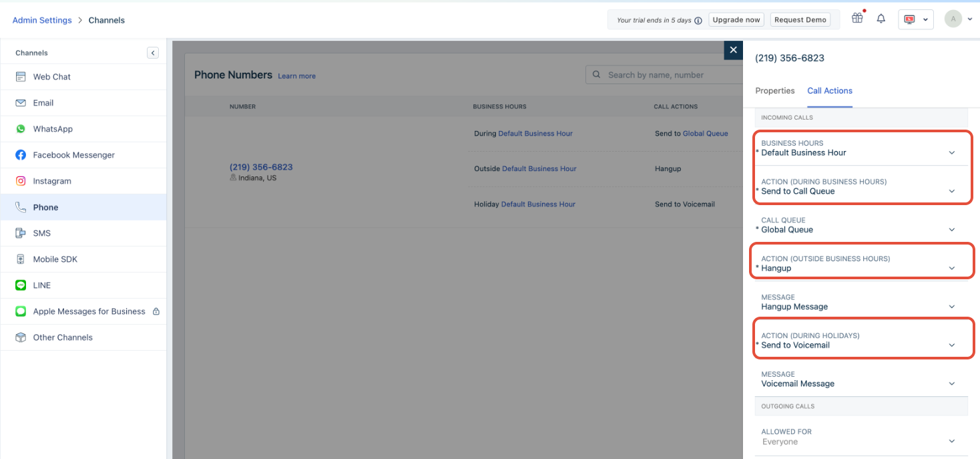Select the Phone handset icon in sidebar

(x=21, y=207)
